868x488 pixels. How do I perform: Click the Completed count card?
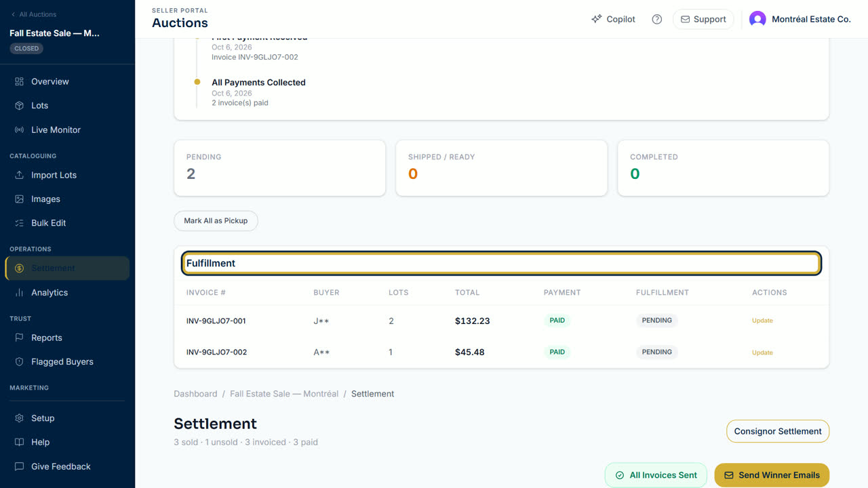(723, 168)
